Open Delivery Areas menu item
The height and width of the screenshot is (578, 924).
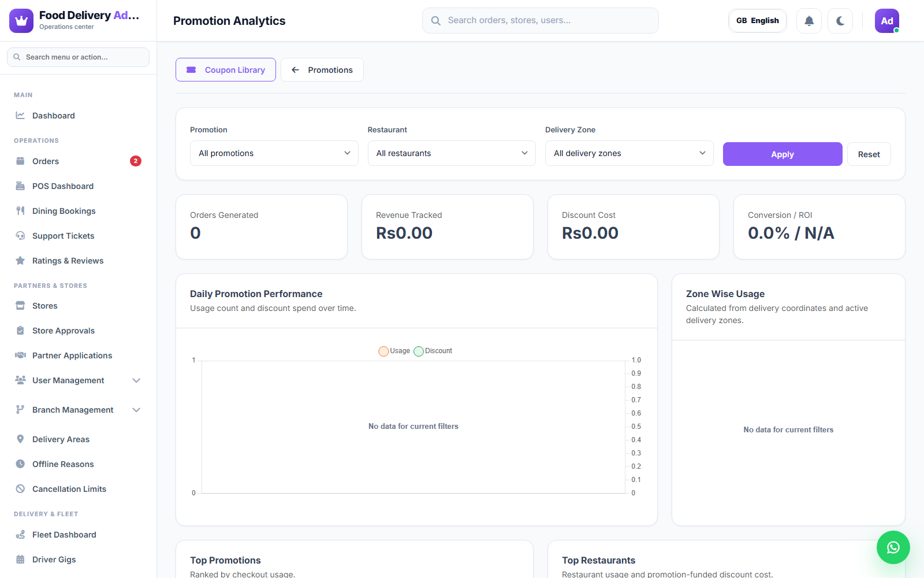click(78, 439)
